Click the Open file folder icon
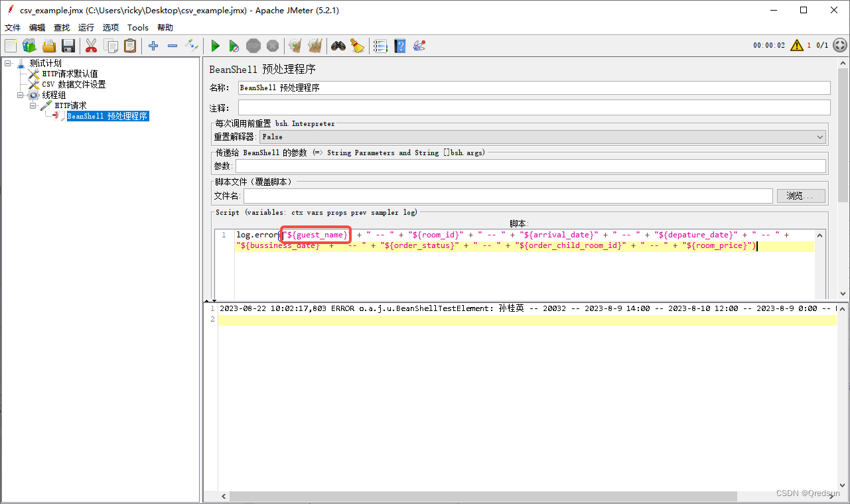The height and width of the screenshot is (504, 850). click(x=49, y=46)
